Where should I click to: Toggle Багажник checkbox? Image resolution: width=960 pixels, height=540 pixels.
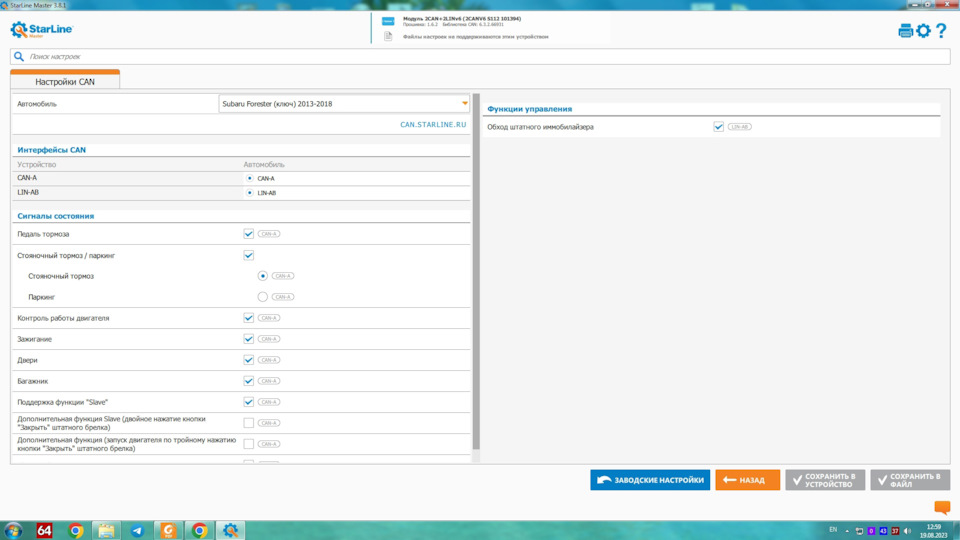249,381
